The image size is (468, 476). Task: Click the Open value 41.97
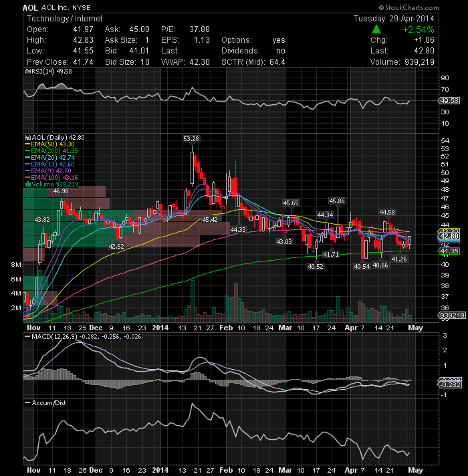click(x=83, y=29)
